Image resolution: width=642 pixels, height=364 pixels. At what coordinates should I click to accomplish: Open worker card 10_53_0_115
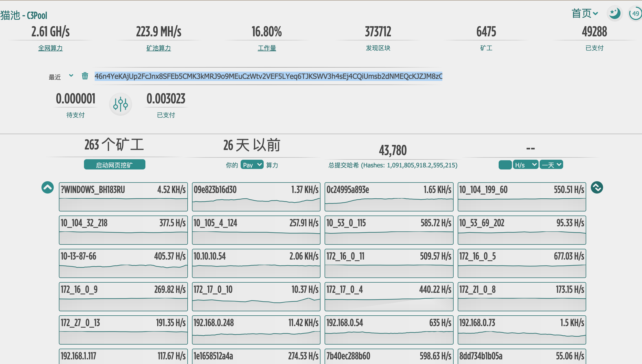(x=389, y=230)
